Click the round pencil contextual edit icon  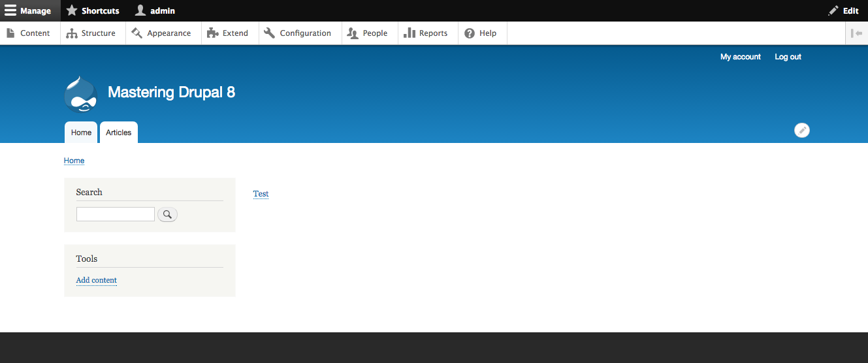click(x=802, y=130)
